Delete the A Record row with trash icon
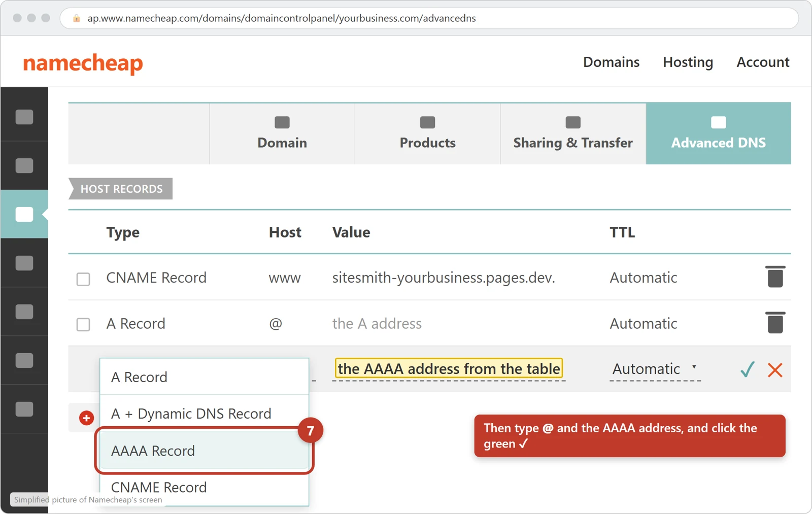Viewport: 812px width, 514px height. (775, 323)
